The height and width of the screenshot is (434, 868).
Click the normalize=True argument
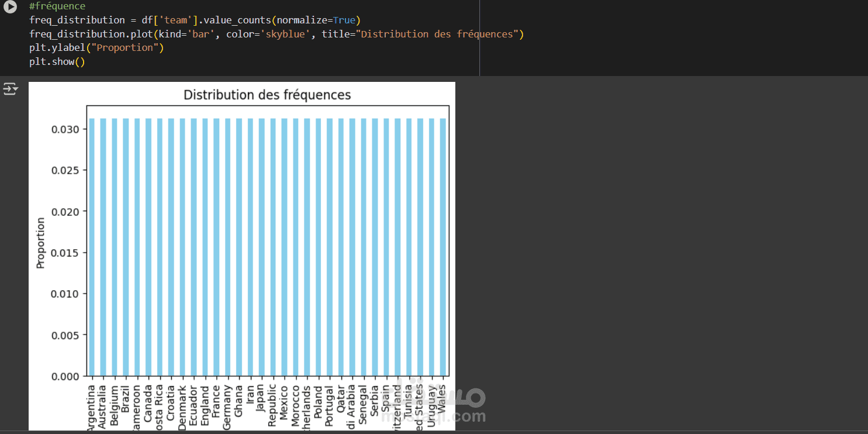click(x=316, y=20)
